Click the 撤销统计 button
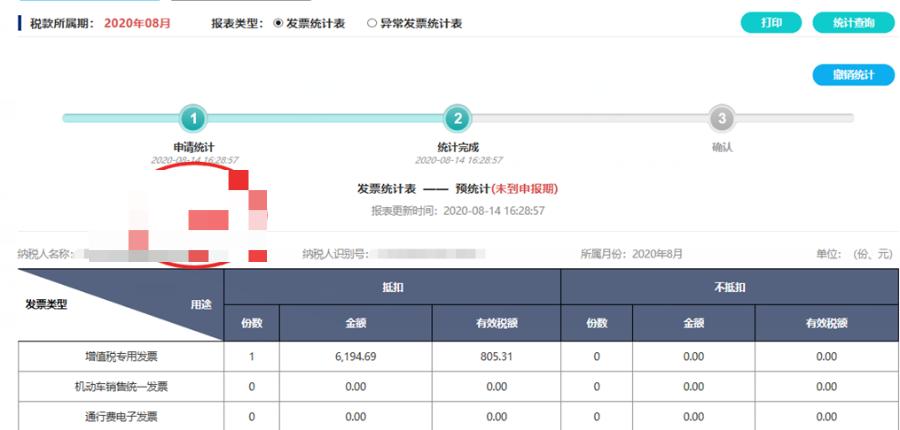This screenshot has width=900, height=430. (x=854, y=75)
